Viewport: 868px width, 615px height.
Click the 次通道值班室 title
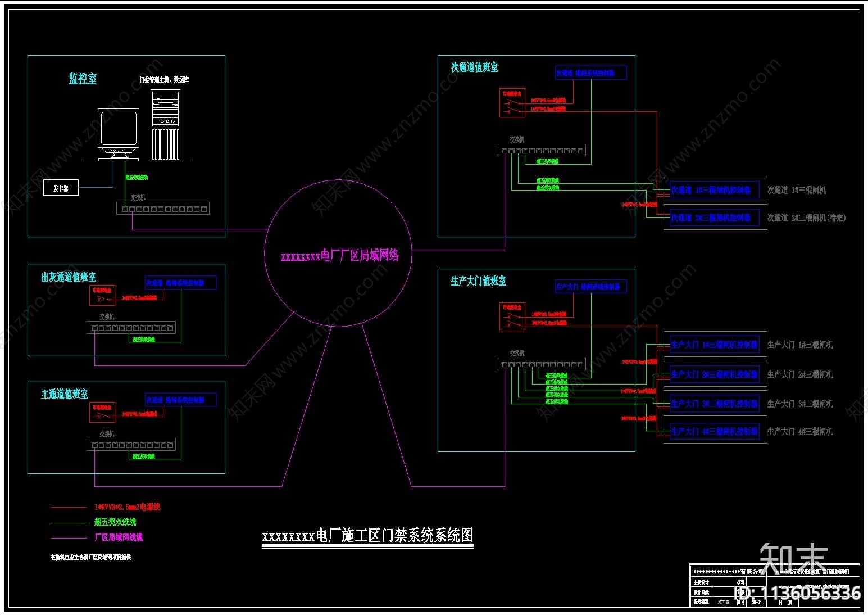(475, 67)
